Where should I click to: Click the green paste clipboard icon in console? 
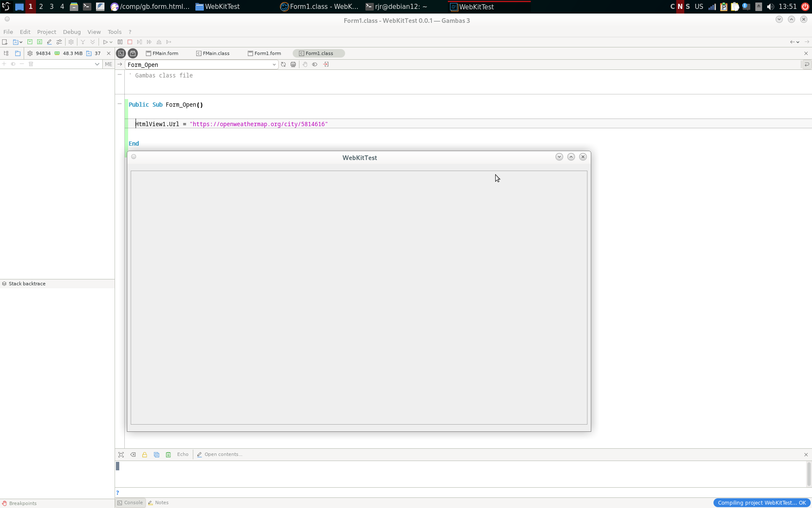click(x=168, y=455)
